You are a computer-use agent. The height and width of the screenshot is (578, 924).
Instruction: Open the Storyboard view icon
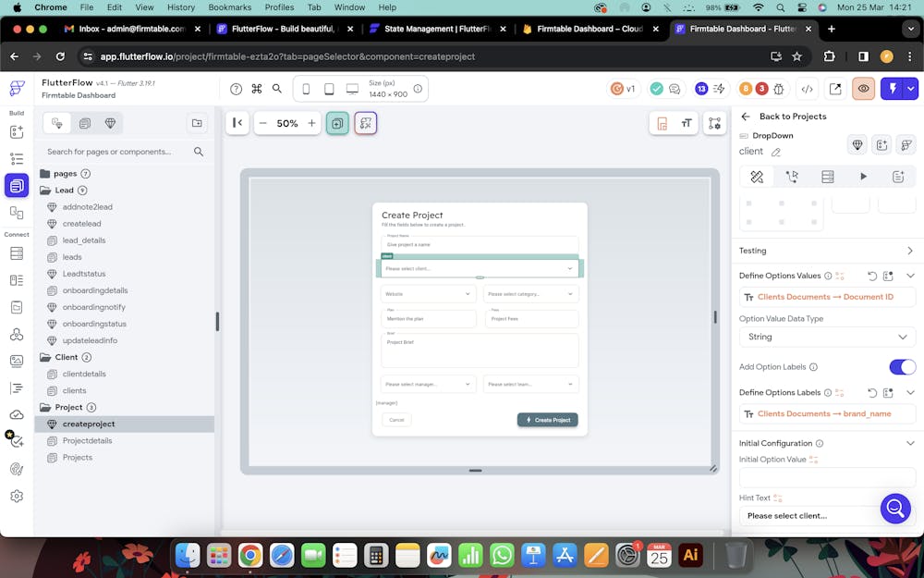point(17,213)
